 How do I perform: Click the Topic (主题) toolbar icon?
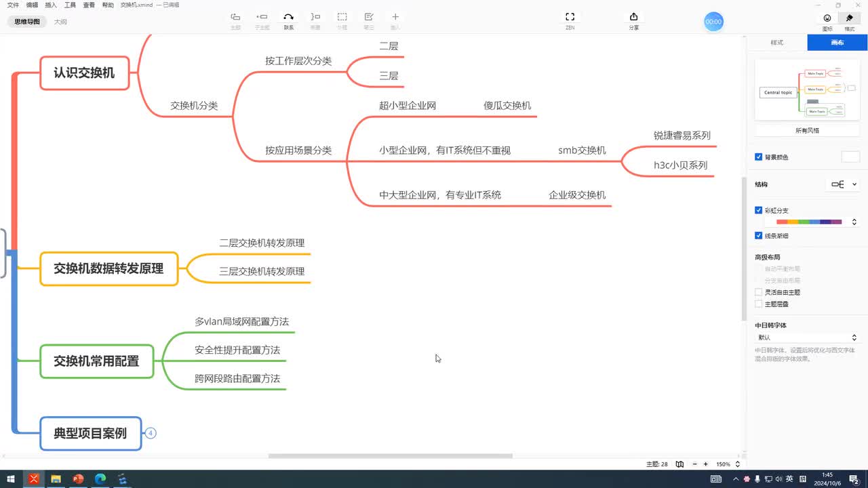pyautogui.click(x=235, y=17)
